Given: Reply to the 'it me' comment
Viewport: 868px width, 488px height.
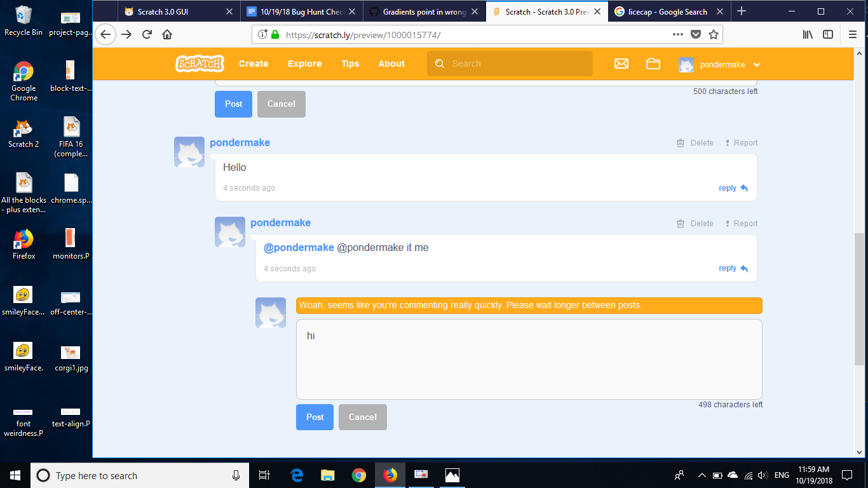Looking at the screenshot, I should tap(733, 268).
